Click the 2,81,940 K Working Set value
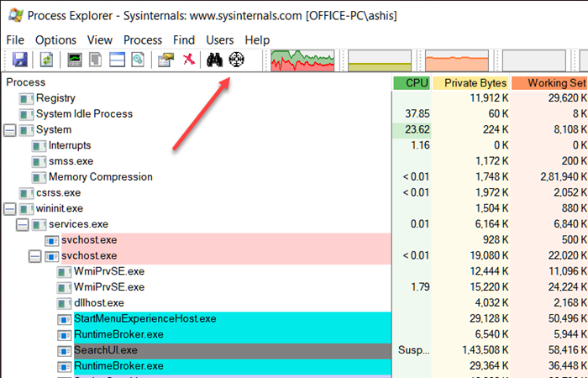Image resolution: width=588 pixels, height=378 pixels. tap(564, 177)
